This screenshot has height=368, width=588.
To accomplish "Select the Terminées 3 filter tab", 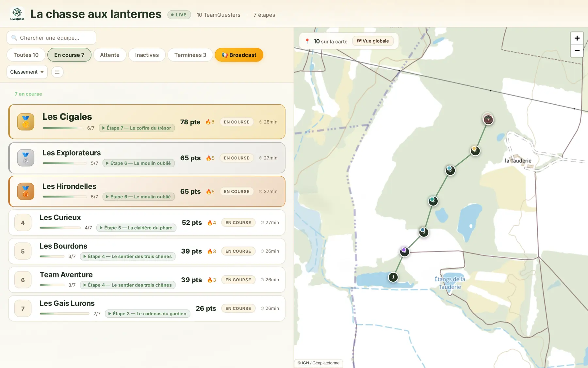I will pos(190,55).
